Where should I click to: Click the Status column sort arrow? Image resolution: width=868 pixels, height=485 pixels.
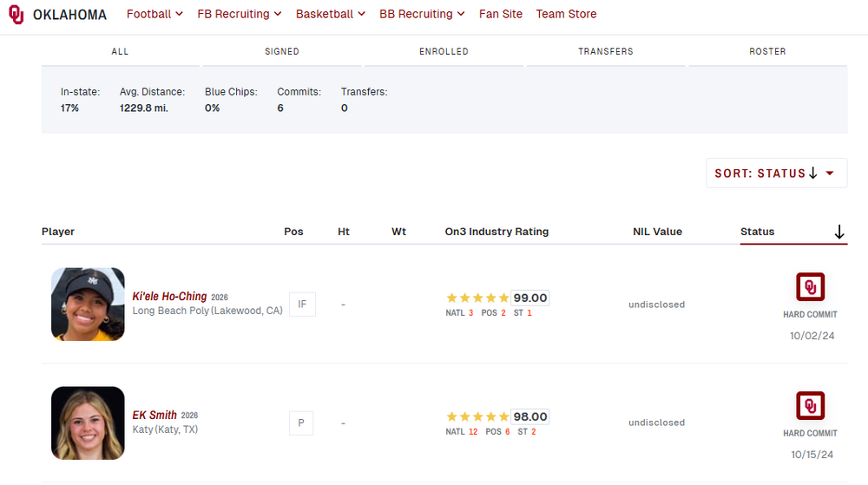click(838, 232)
